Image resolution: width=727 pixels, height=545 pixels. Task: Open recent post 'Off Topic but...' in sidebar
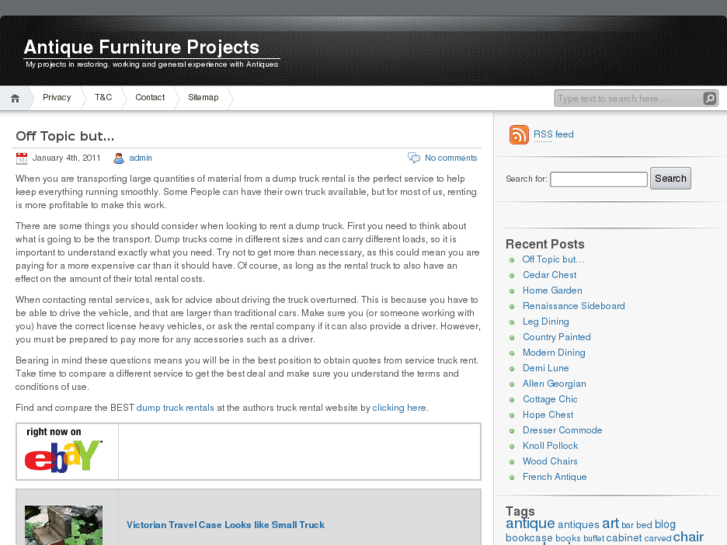tap(553, 260)
